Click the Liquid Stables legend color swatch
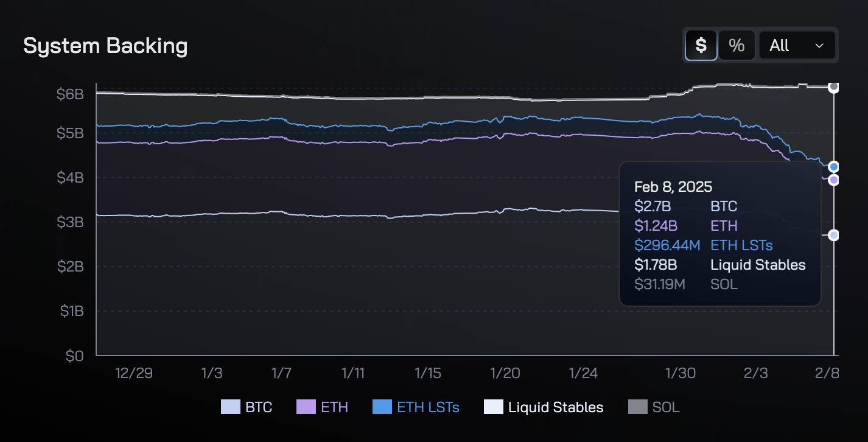Viewport: 868px width, 442px height. tap(493, 407)
